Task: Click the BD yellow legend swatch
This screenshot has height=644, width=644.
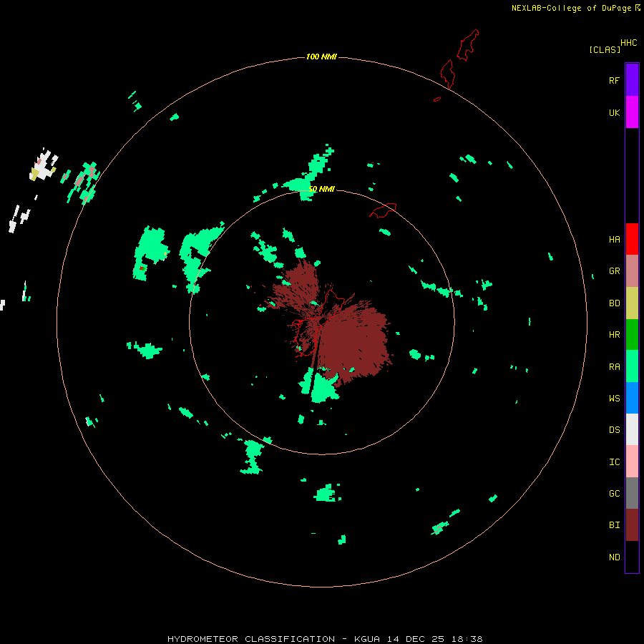Action: pos(632,303)
